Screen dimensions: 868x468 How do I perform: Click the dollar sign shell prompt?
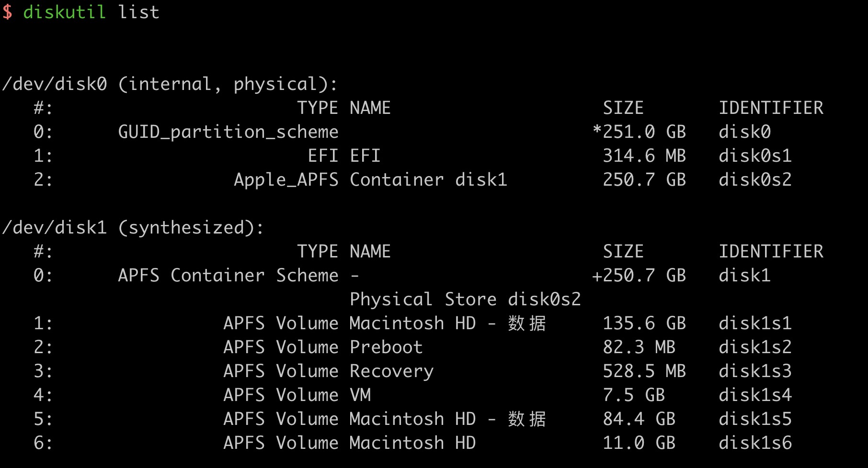pyautogui.click(x=7, y=12)
